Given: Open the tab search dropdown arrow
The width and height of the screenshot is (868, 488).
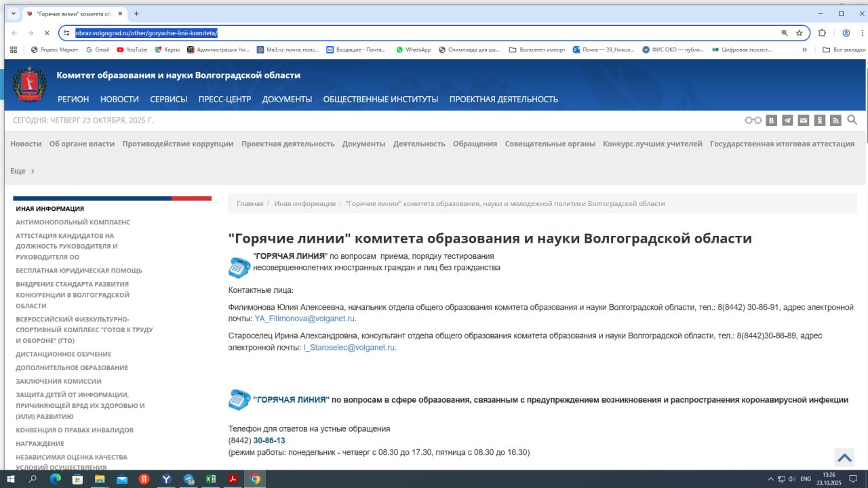Looking at the screenshot, I should (13, 14).
